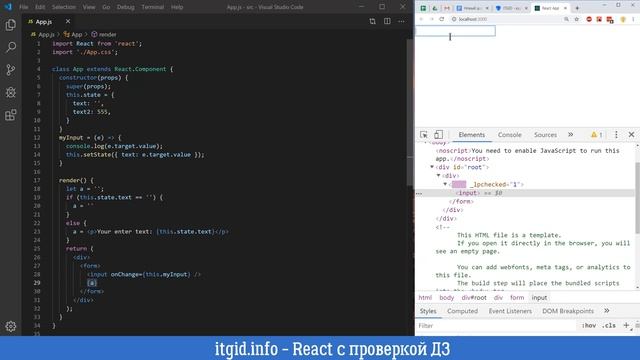Click the form crumb in the DevTools breadcrumb

tap(517, 298)
